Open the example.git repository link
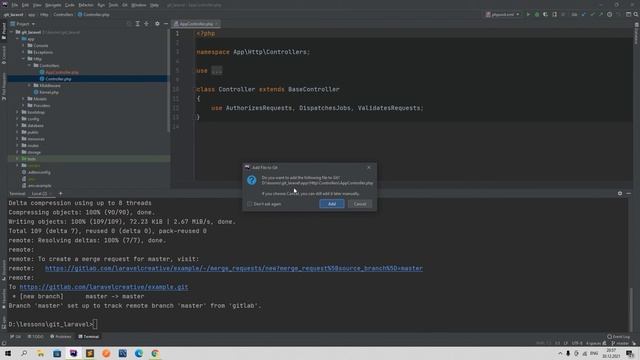The width and height of the screenshot is (640, 360). click(104, 287)
